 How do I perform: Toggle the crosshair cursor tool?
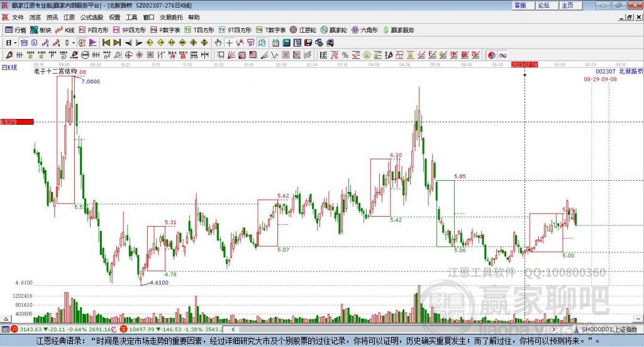pyautogui.click(x=229, y=43)
